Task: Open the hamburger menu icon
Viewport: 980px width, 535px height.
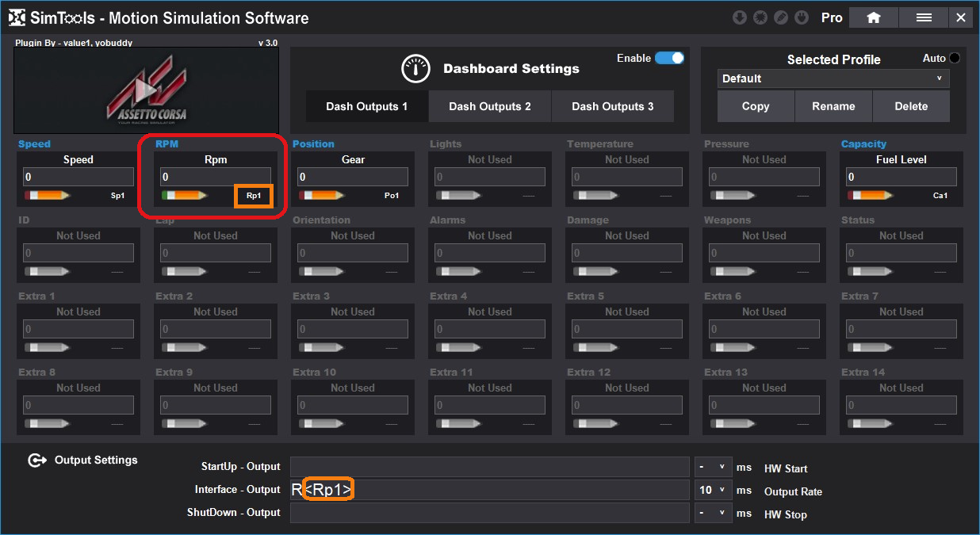Action: [x=924, y=17]
